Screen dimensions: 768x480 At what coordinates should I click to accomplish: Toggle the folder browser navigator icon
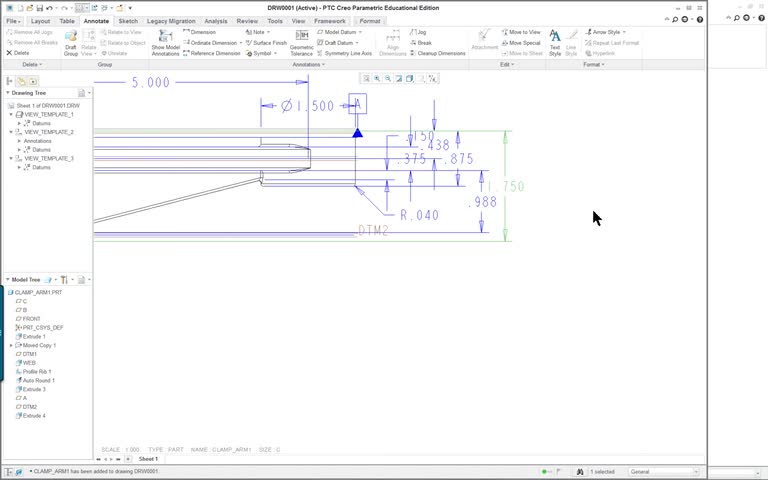point(21,81)
